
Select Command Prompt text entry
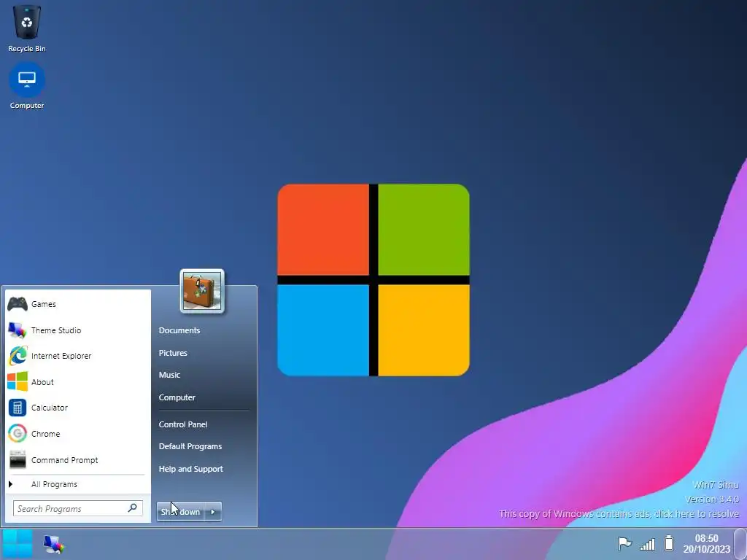click(65, 460)
